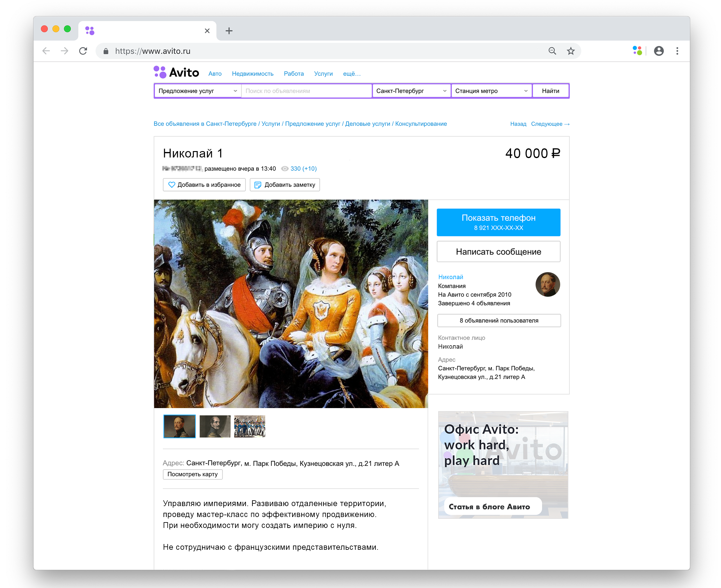Click the colorful Avito extension icon
Viewport: 721px width, 588px height.
(637, 51)
